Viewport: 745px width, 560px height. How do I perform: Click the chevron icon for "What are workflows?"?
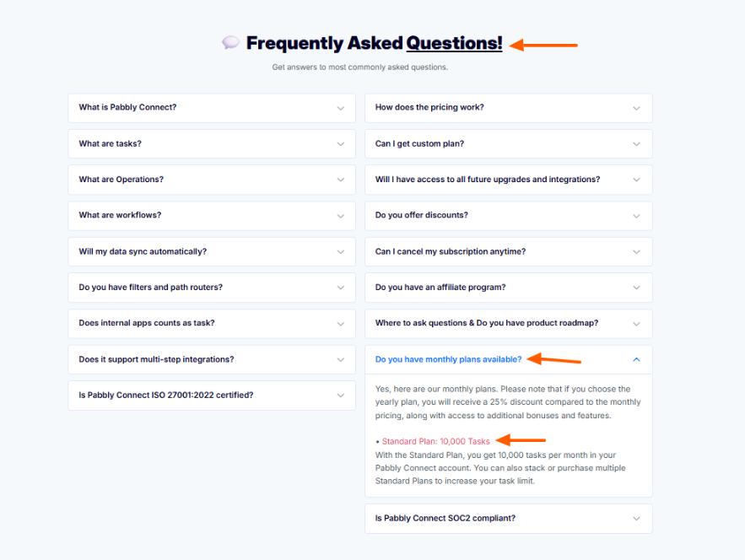tap(340, 216)
